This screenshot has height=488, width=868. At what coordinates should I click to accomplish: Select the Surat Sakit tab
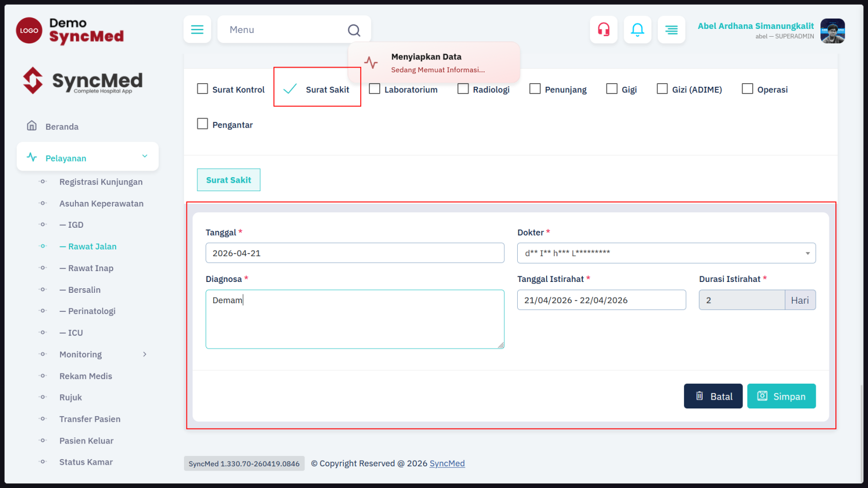click(228, 180)
